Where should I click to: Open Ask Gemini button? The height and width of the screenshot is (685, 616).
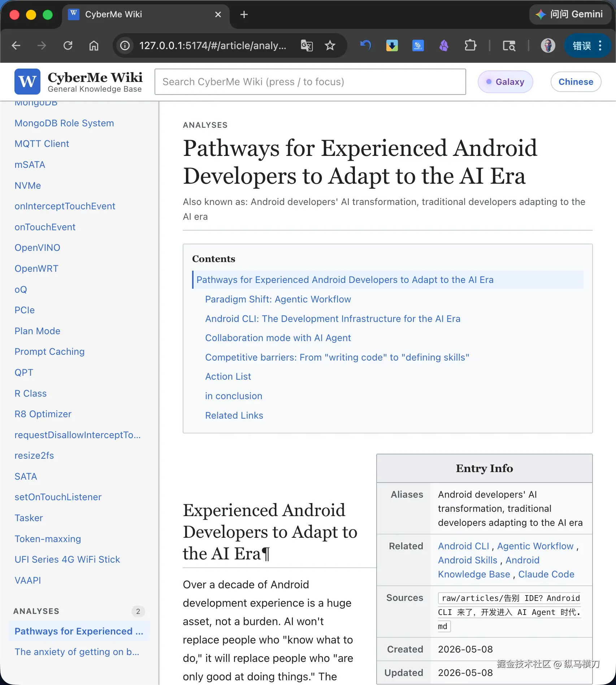(570, 14)
